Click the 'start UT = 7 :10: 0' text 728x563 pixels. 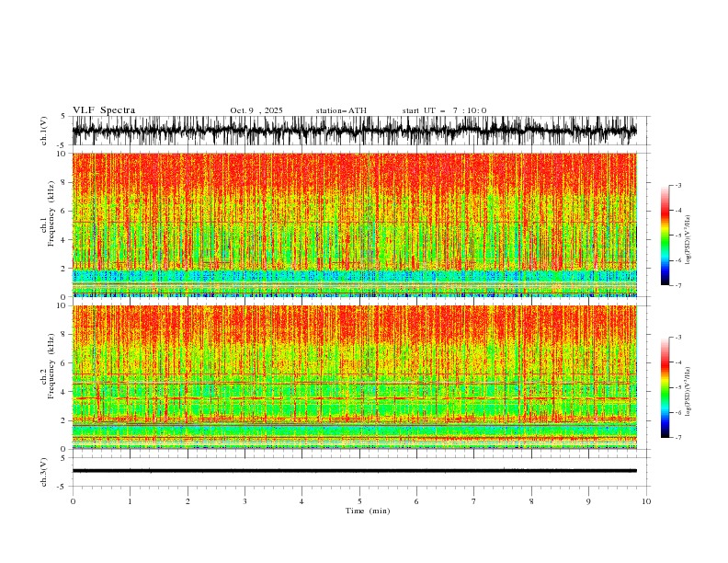[x=444, y=110]
